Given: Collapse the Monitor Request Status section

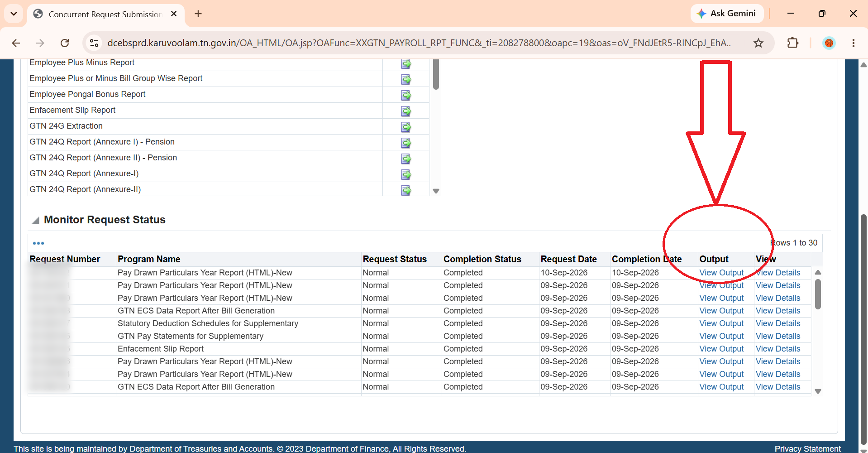Looking at the screenshot, I should tap(35, 220).
